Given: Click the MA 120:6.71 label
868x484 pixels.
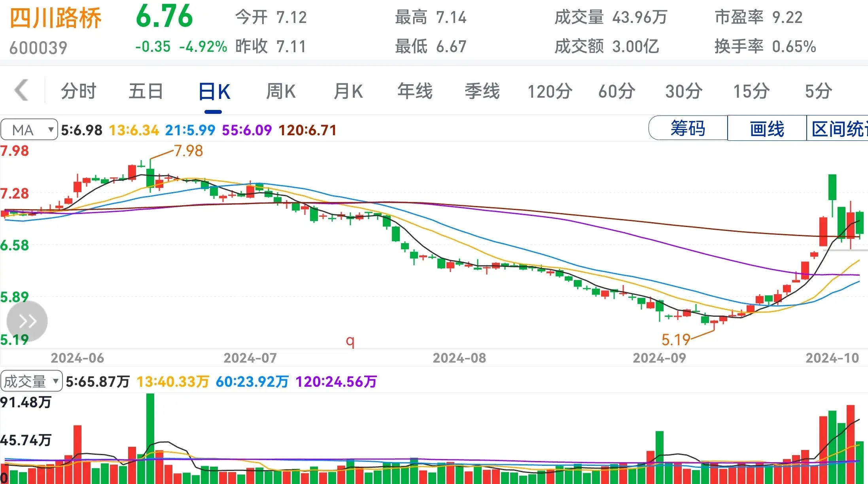Looking at the screenshot, I should tap(308, 130).
